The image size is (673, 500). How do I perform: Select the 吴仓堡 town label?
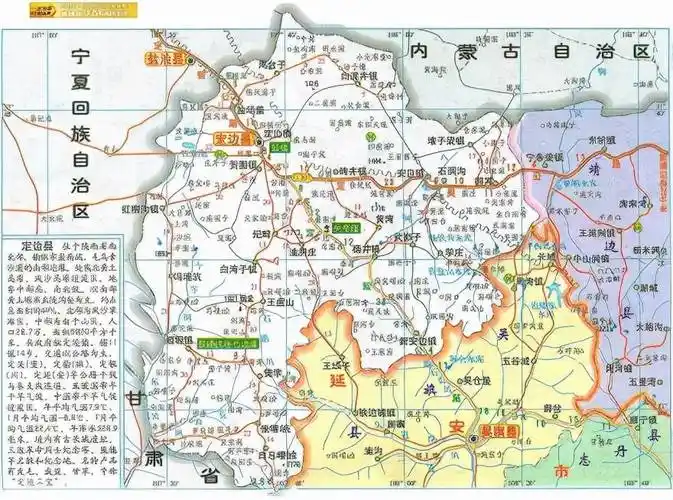[473, 381]
